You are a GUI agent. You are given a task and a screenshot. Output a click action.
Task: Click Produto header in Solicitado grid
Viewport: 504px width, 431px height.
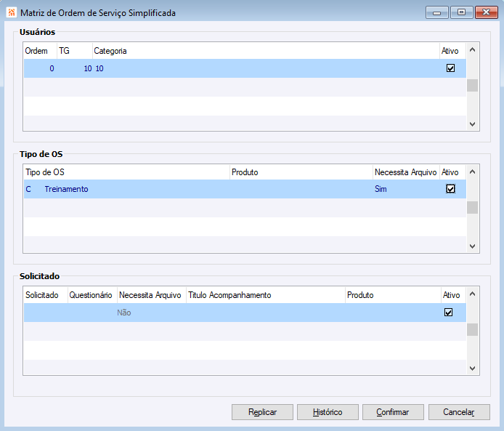click(x=393, y=295)
